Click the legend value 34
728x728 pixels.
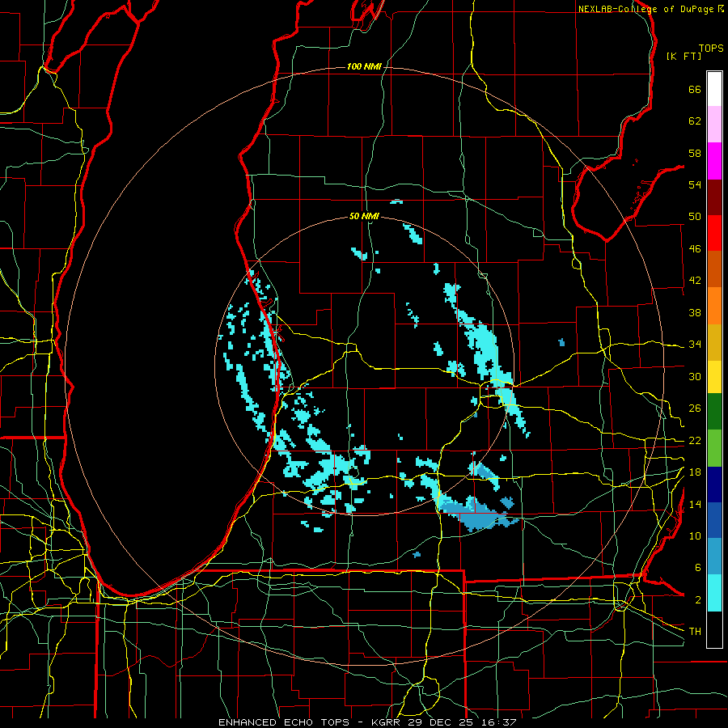pyautogui.click(x=695, y=345)
